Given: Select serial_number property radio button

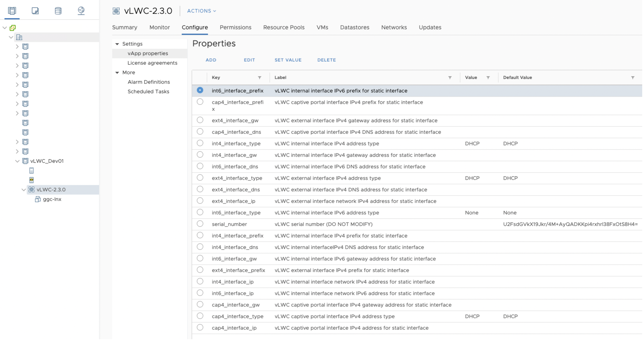Looking at the screenshot, I should (200, 224).
